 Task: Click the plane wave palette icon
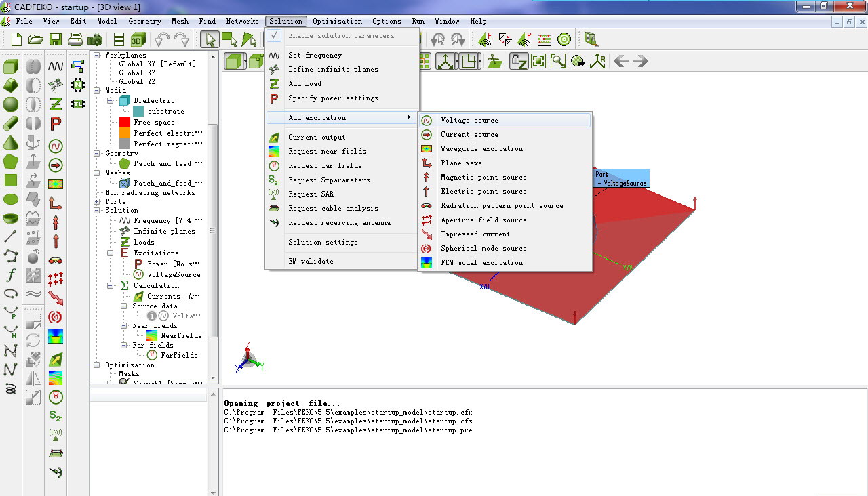pos(56,203)
